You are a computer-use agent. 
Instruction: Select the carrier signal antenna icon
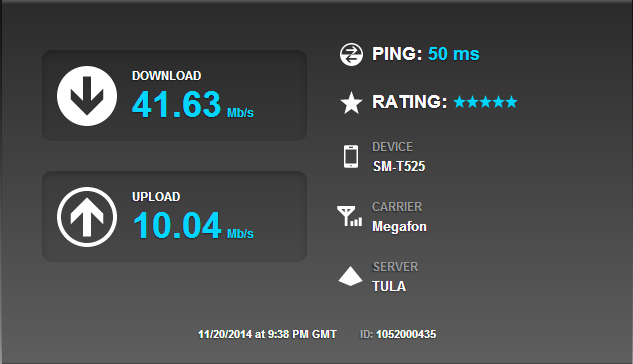[350, 216]
